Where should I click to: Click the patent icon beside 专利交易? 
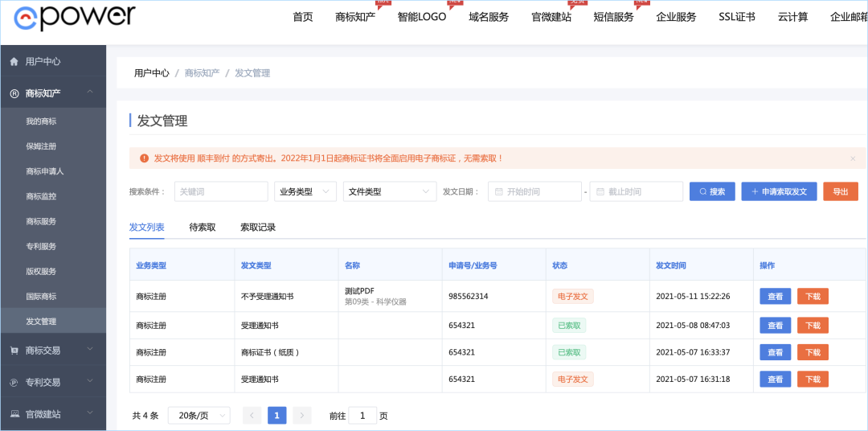point(14,382)
